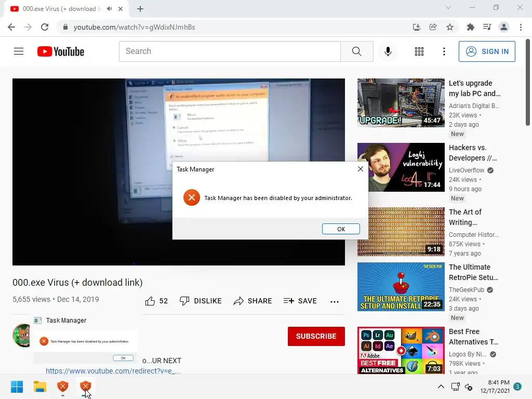Click the site lock icon in address bar
This screenshot has width=532, height=399.
point(65,27)
